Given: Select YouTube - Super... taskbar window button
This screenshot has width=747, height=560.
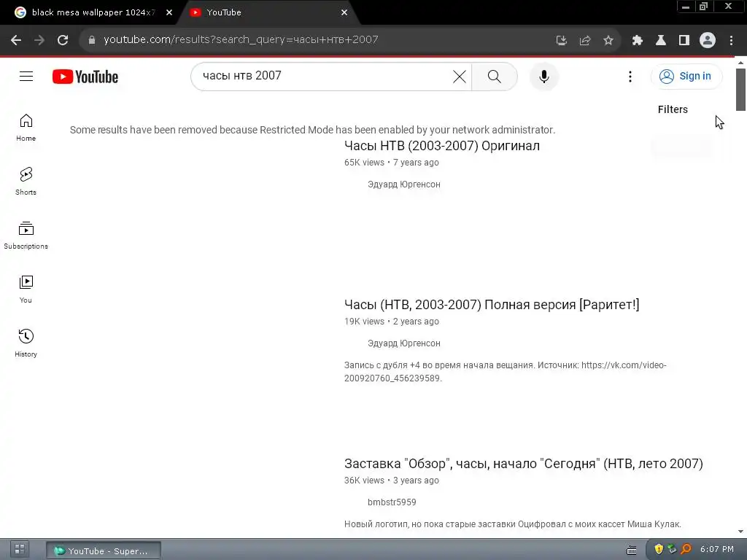Looking at the screenshot, I should click(104, 551).
